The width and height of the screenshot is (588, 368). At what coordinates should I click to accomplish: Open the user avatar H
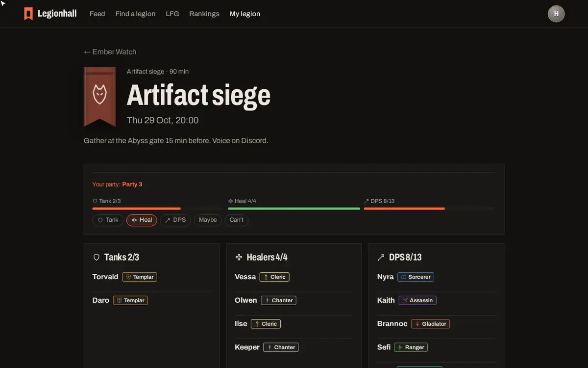tap(556, 14)
